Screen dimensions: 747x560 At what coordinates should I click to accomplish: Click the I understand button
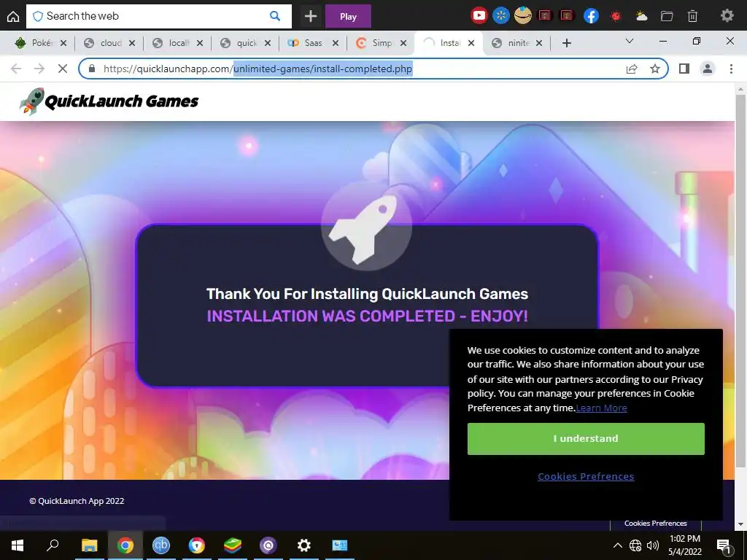click(x=586, y=438)
